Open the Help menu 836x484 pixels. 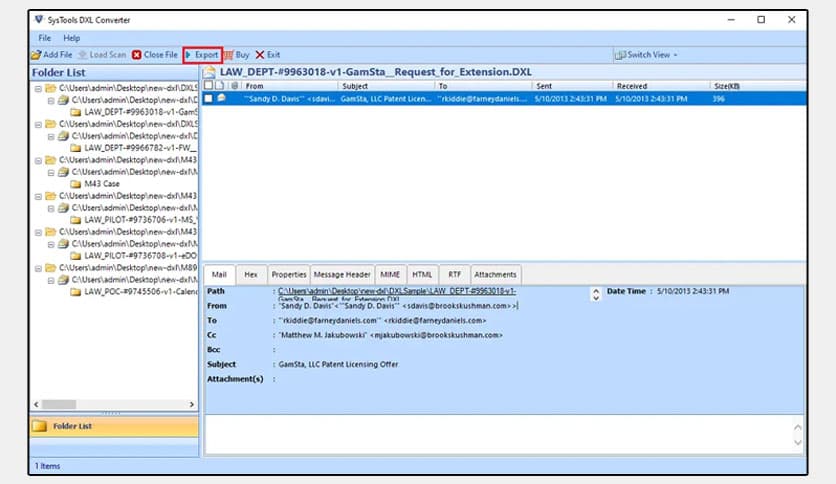click(71, 38)
